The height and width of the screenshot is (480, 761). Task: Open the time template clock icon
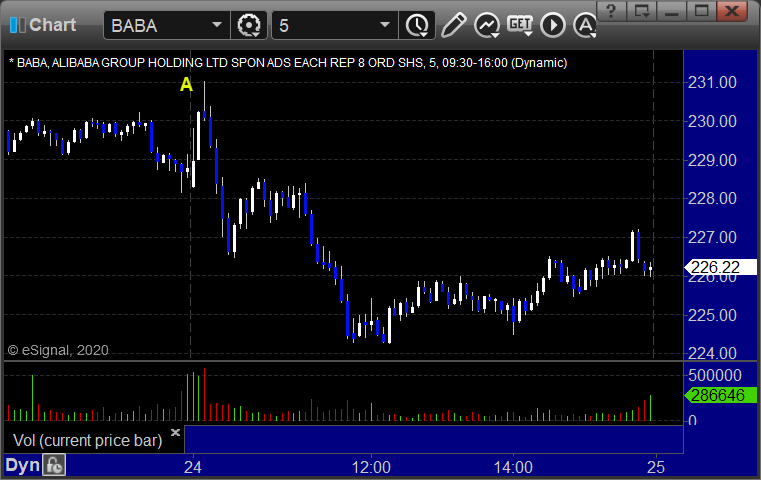click(417, 25)
